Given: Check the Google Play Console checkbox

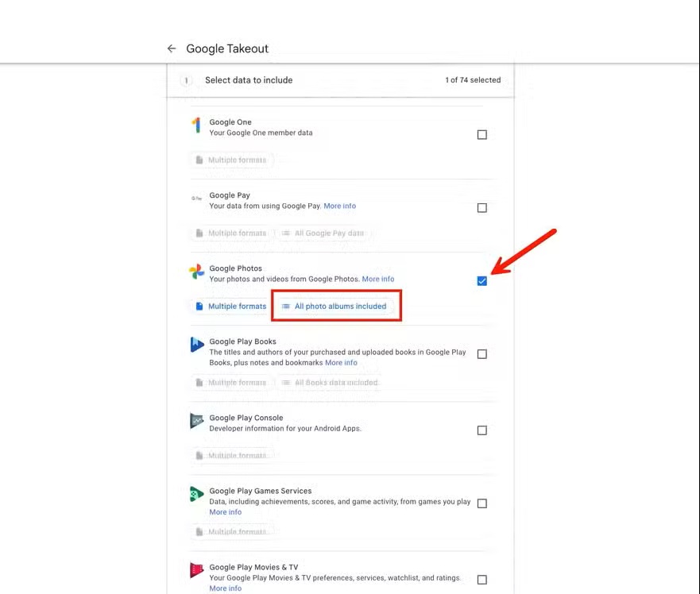Looking at the screenshot, I should coord(481,430).
